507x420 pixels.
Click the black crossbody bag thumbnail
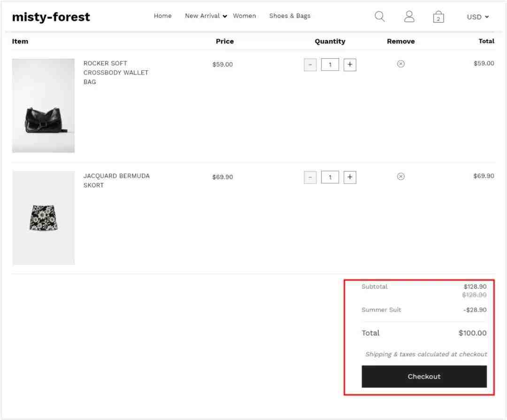point(43,106)
